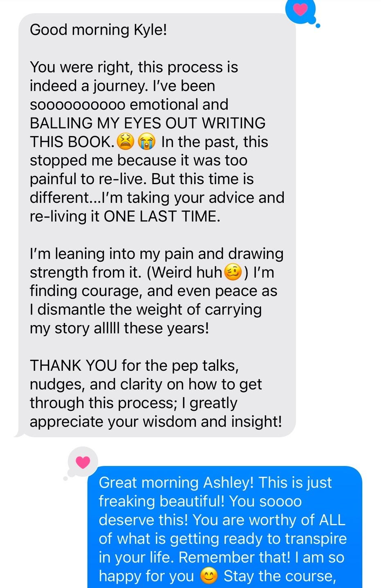Click the 'THANK YOU for the pep talks' line
Screen dimensions: 381x588
[134, 365]
